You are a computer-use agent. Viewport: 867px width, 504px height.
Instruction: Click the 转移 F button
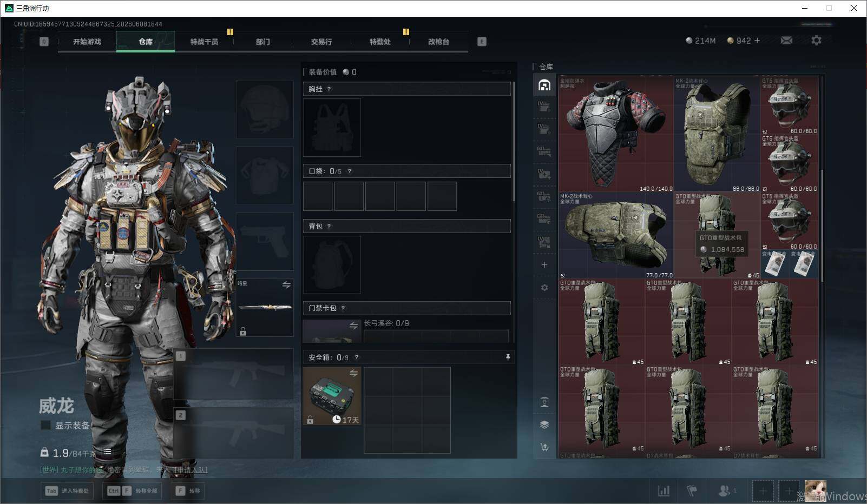point(188,491)
